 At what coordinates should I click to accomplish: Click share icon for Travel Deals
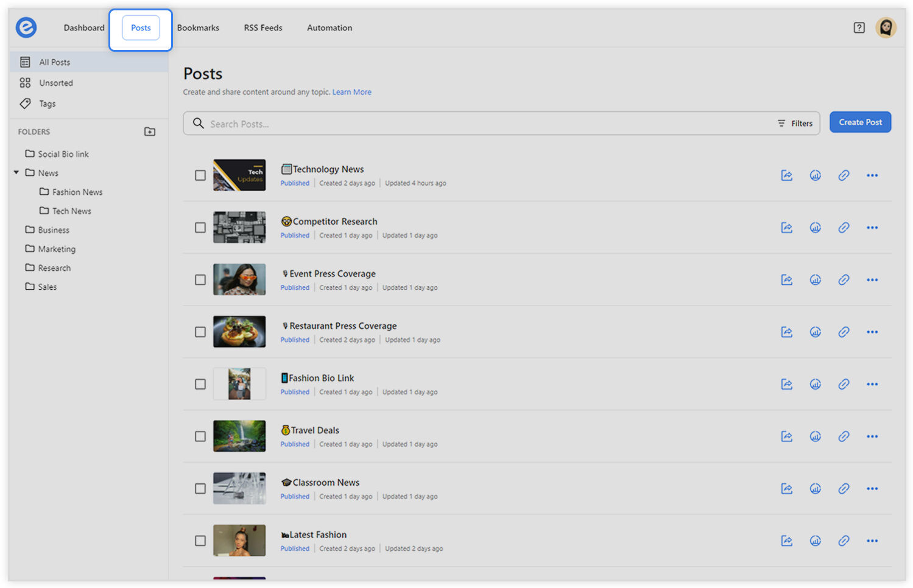tap(787, 436)
